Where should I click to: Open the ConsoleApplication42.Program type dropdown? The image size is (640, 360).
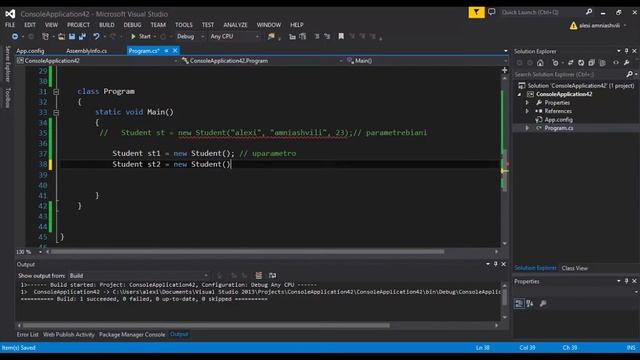[x=262, y=60]
